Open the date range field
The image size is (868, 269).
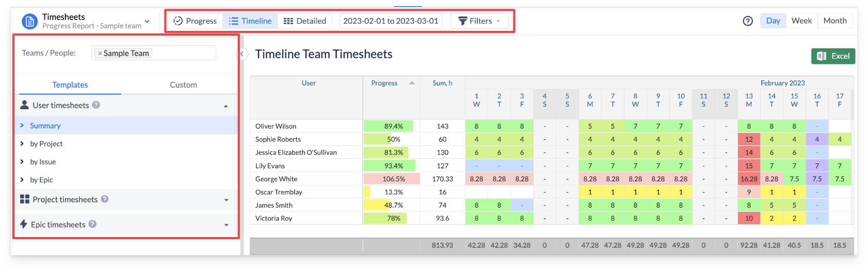391,21
